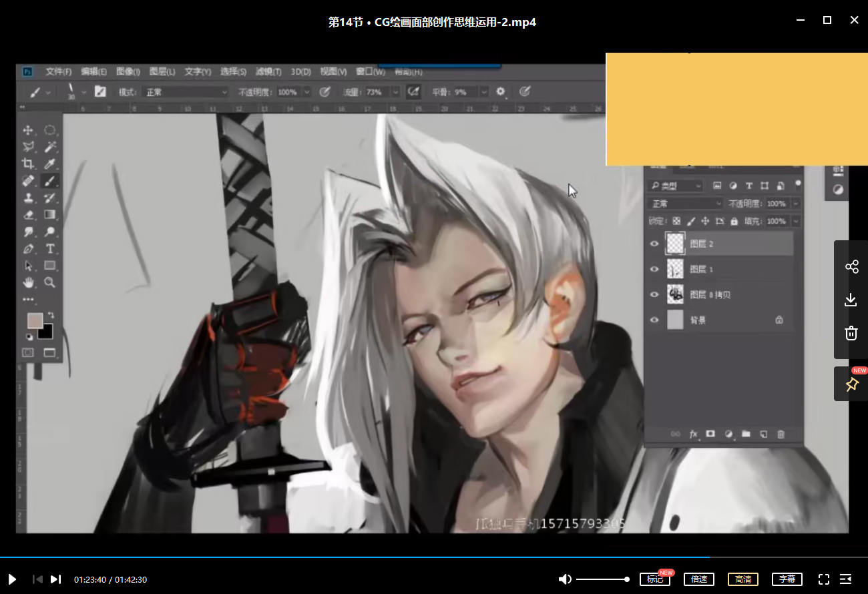Select the Magic Wand tool
This screenshot has height=594, width=868.
(x=49, y=147)
